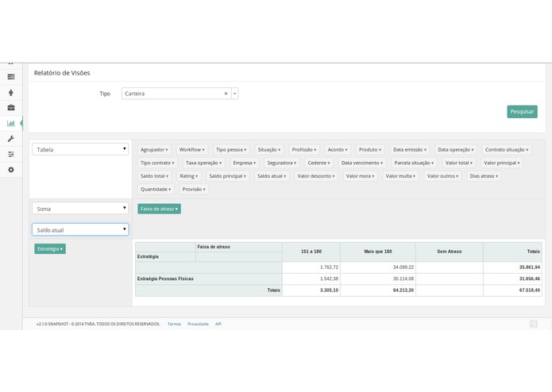Open the Saldo atual attribute chip
Viewport: 552px width, 392px height.
[272, 176]
